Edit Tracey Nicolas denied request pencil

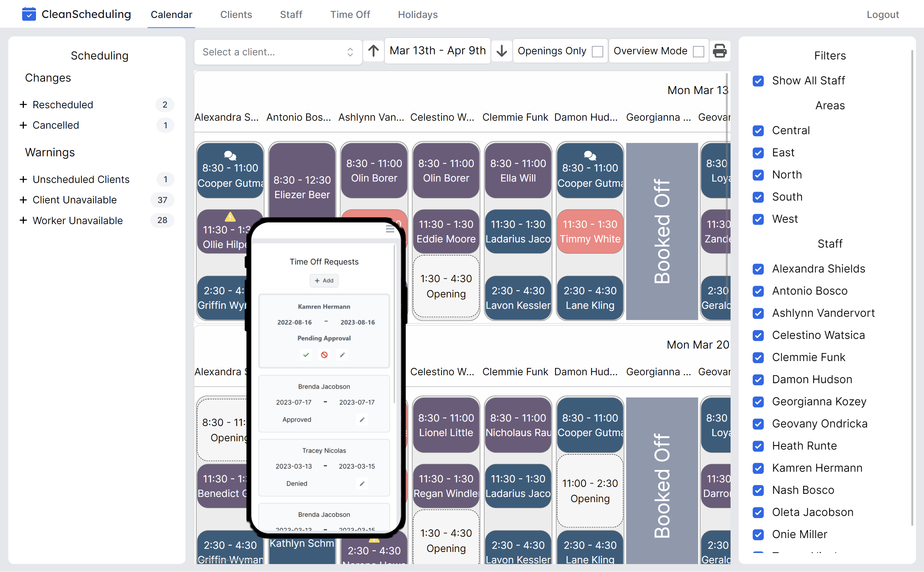click(x=362, y=483)
